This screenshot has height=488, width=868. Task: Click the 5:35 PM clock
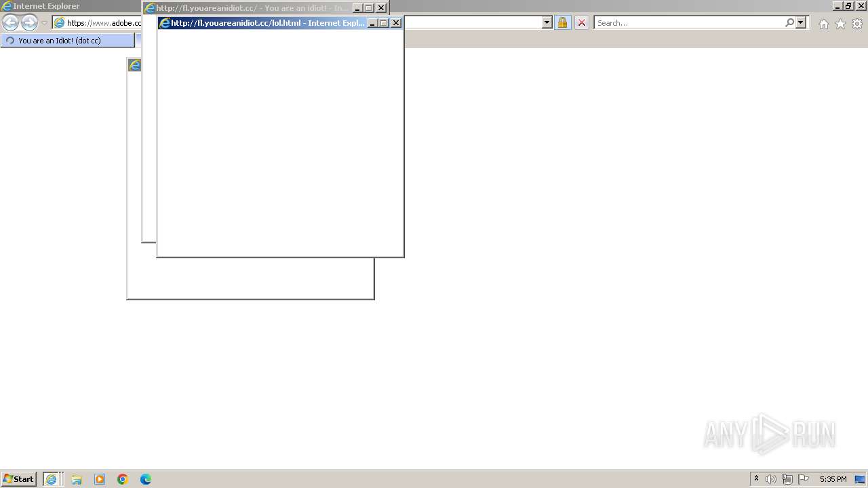pos(833,479)
